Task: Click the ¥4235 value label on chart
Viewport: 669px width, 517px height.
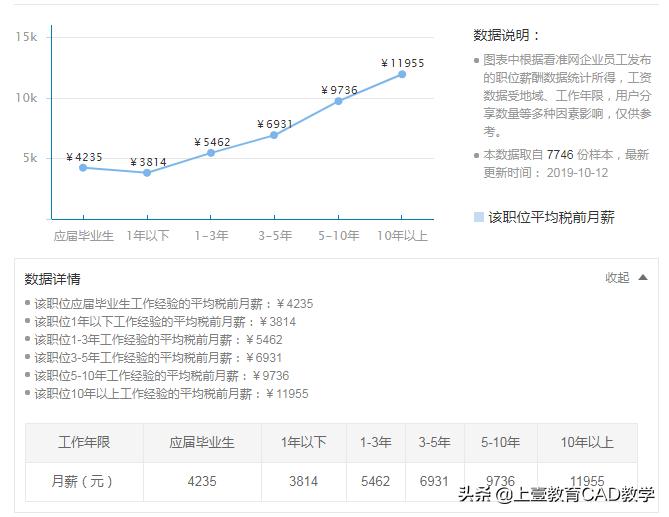Action: [84, 157]
